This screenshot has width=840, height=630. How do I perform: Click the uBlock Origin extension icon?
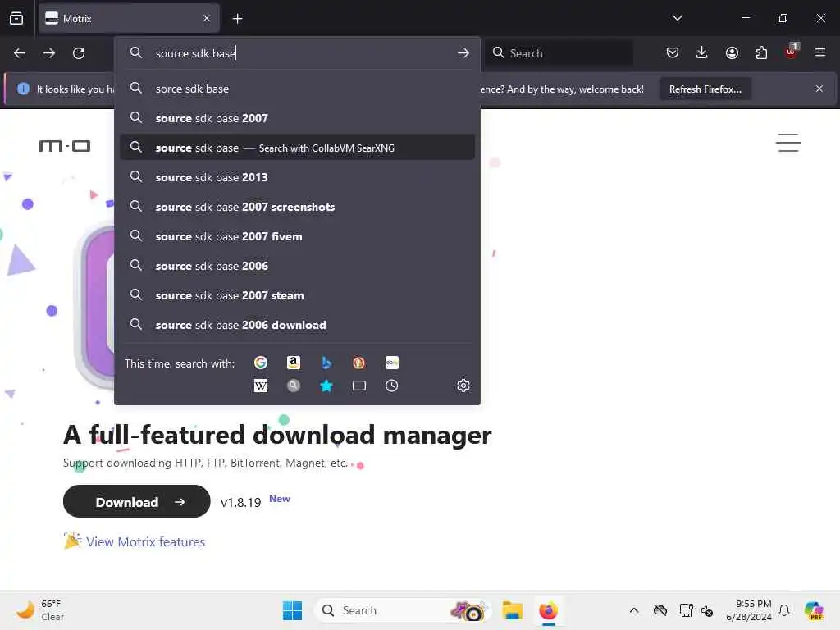coord(792,52)
